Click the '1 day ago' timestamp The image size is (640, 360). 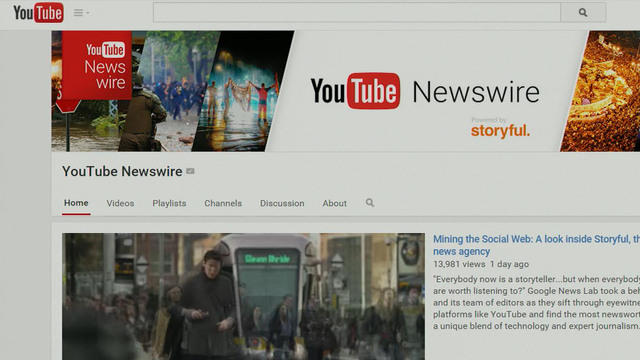(509, 264)
